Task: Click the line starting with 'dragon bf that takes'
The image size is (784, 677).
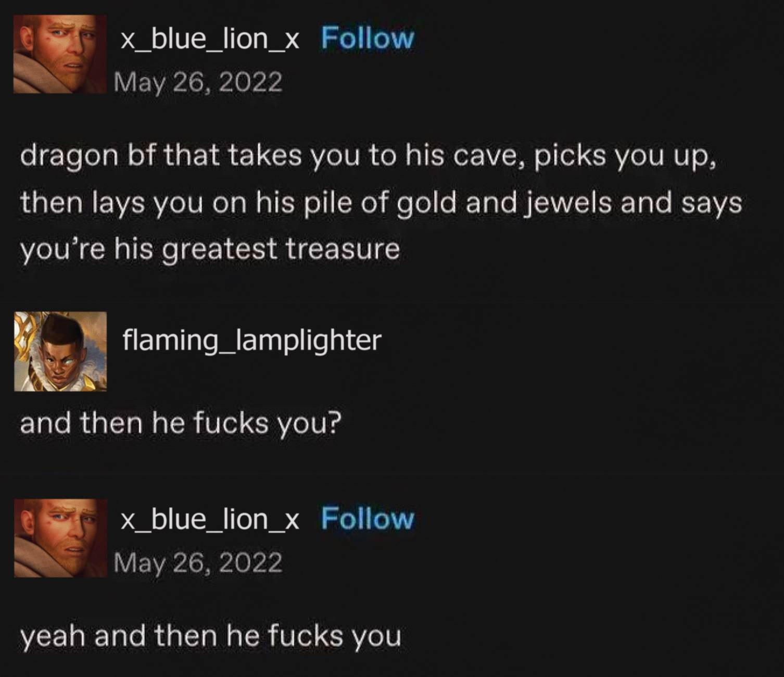Action: pyautogui.click(x=369, y=156)
